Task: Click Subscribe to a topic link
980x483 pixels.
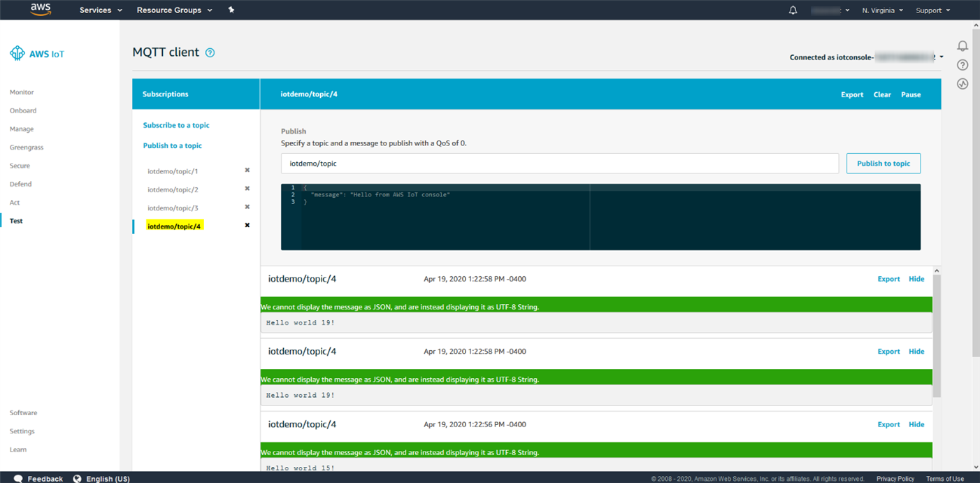Action: click(x=176, y=125)
